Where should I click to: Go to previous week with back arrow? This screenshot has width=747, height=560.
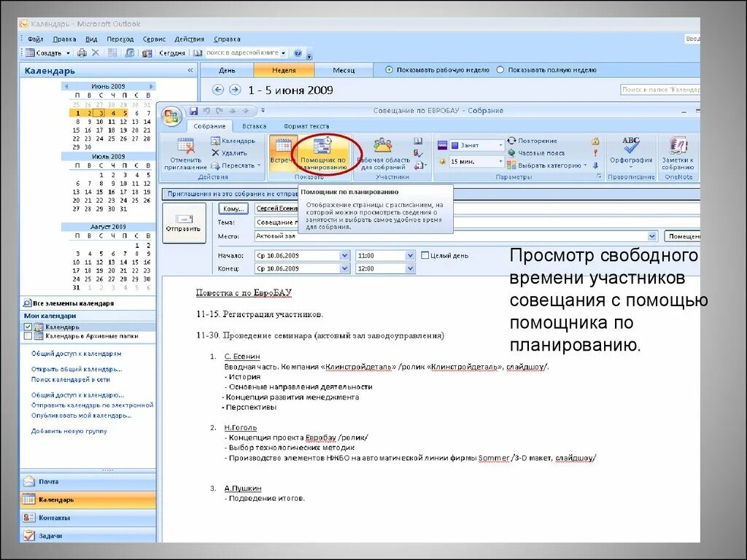click(x=217, y=90)
